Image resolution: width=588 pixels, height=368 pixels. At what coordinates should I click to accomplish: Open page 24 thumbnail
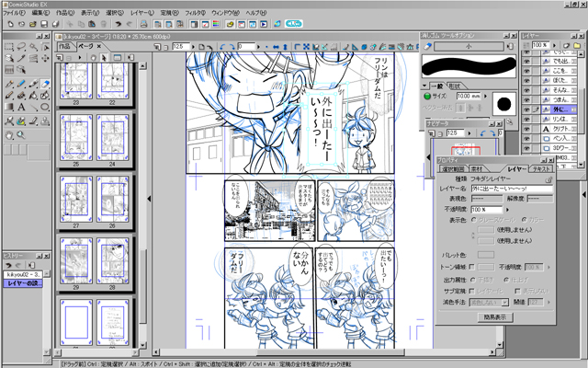click(x=112, y=138)
